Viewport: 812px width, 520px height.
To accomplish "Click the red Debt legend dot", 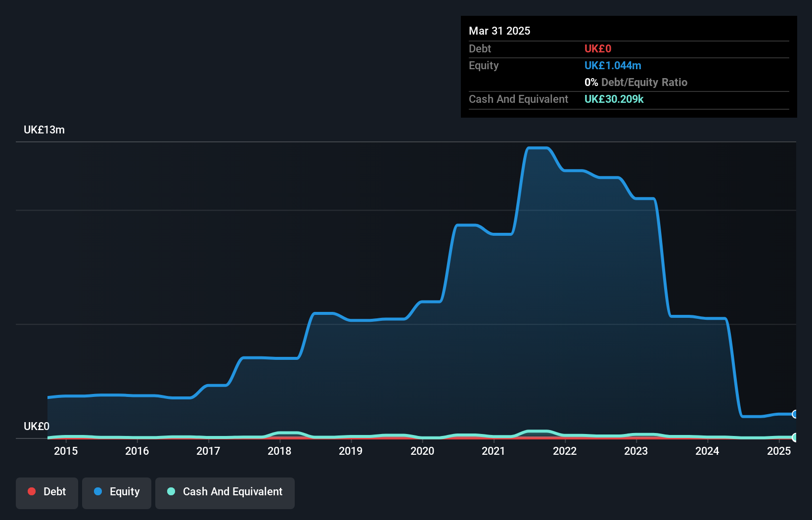I will (32, 491).
